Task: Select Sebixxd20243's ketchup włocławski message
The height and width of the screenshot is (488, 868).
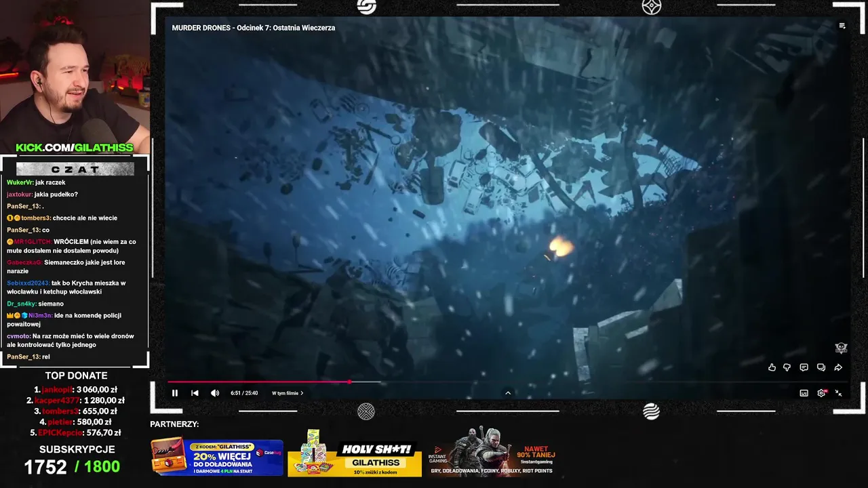Action: [x=66, y=287]
